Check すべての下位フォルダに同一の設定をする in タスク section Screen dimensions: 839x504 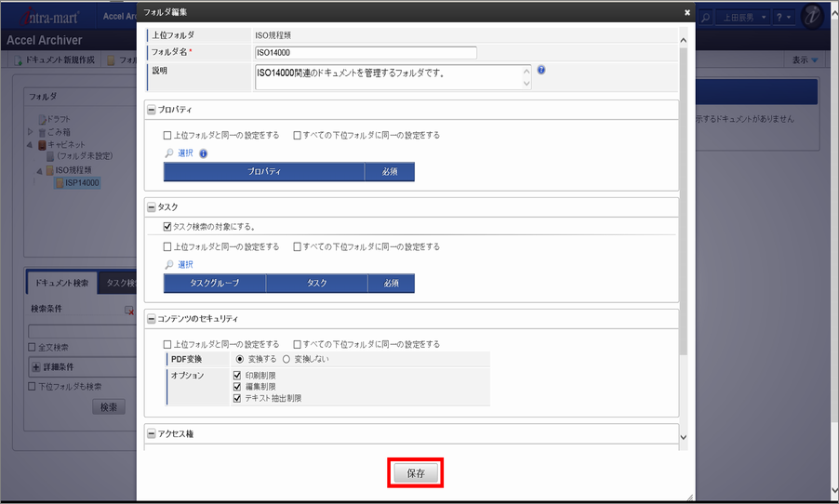(297, 246)
